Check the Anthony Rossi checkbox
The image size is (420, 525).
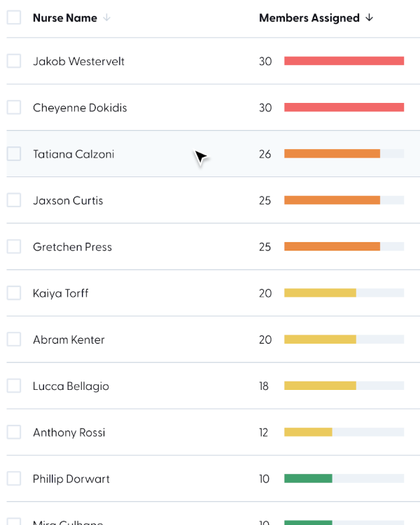[14, 432]
